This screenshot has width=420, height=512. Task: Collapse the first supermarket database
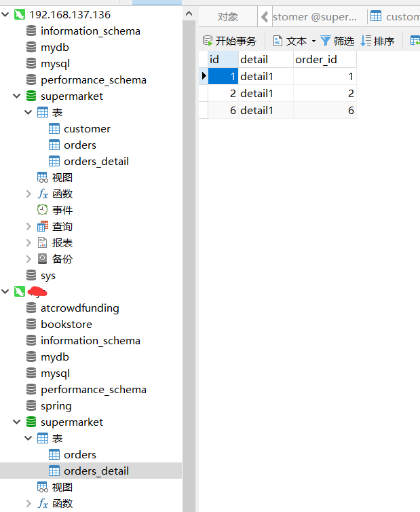(17, 96)
